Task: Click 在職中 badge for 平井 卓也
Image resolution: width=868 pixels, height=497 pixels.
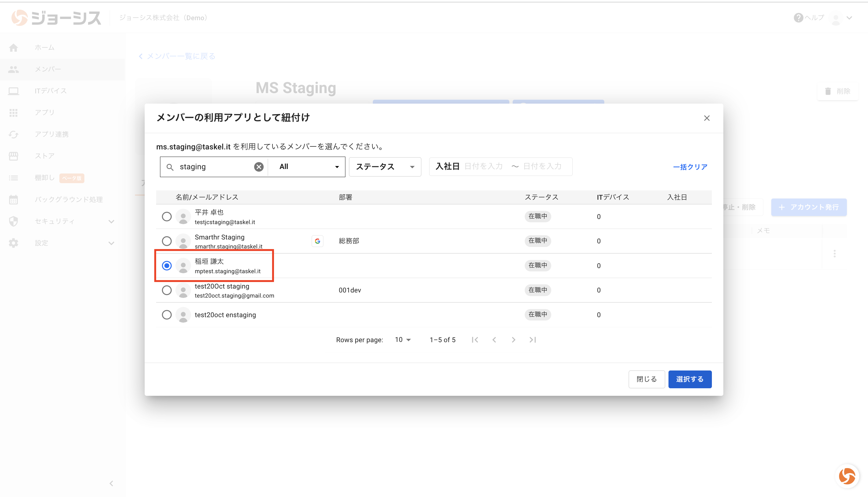Action: coord(538,216)
